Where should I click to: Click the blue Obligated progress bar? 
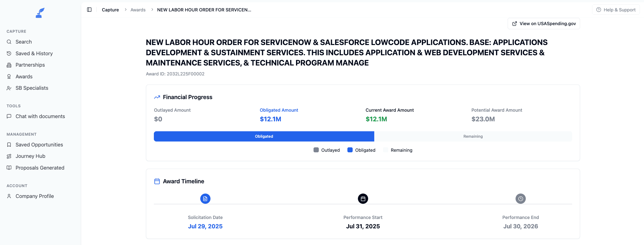264,136
